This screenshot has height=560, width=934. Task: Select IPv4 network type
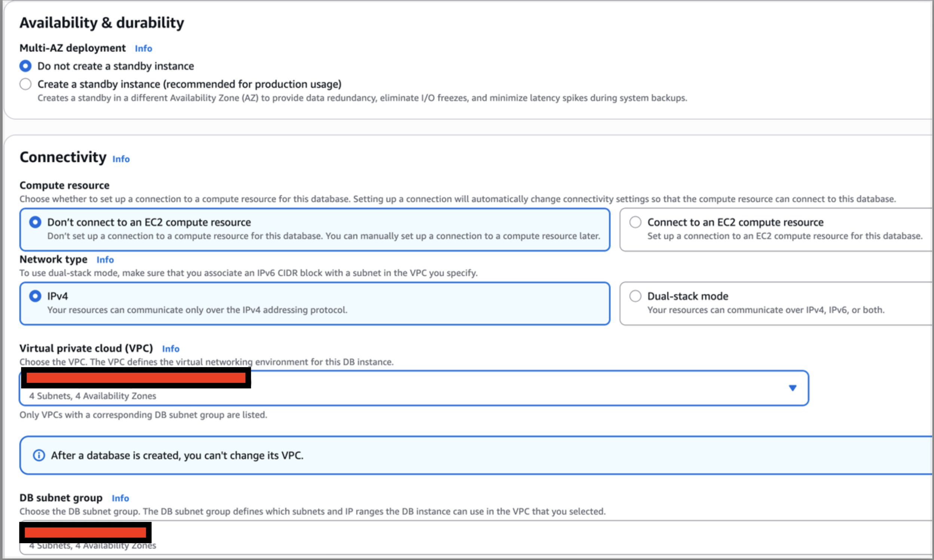click(35, 296)
